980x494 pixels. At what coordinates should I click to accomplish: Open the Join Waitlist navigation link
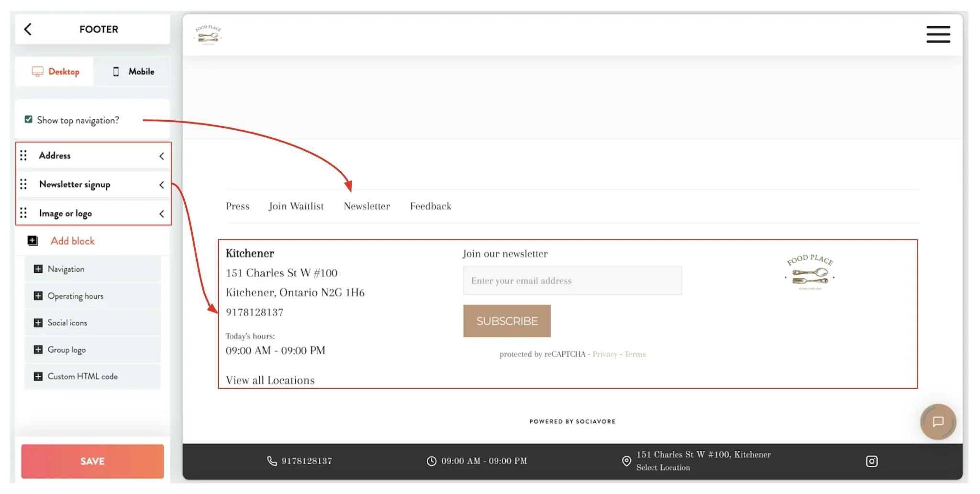coord(296,206)
